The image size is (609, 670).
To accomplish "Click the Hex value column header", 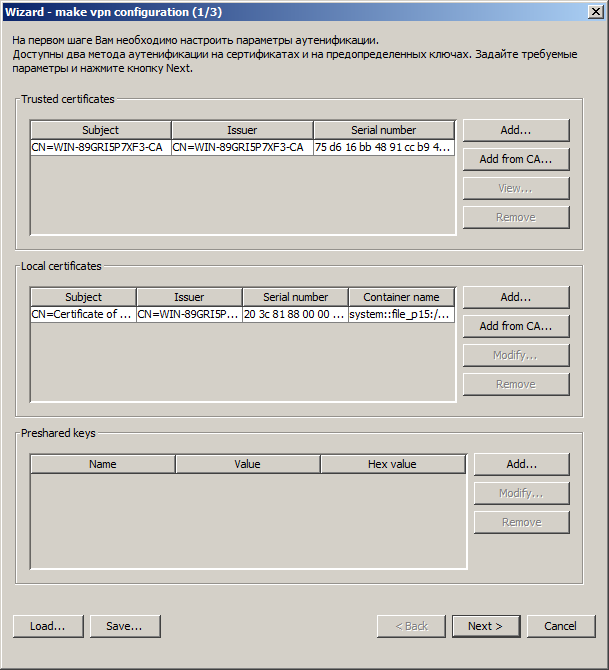I will click(x=392, y=464).
